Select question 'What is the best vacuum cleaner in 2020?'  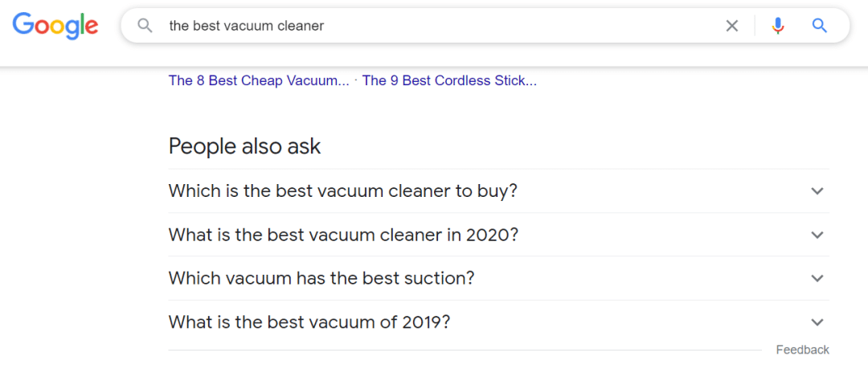343,235
